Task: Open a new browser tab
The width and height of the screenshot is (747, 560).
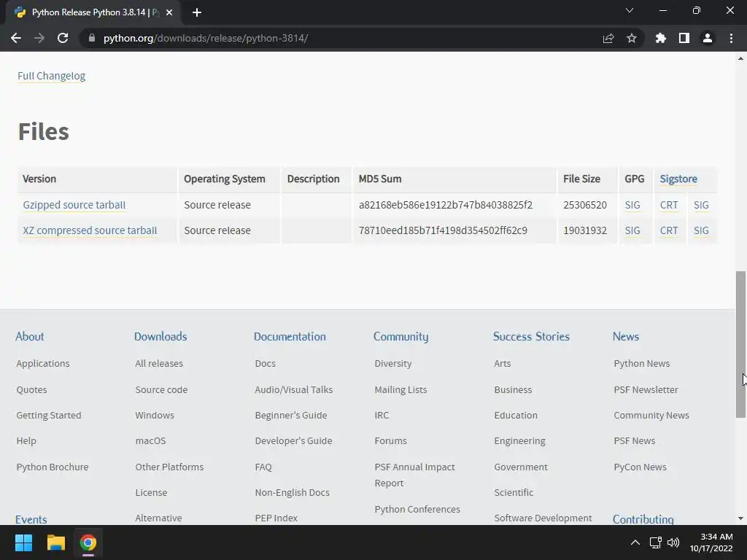Action: 197,12
